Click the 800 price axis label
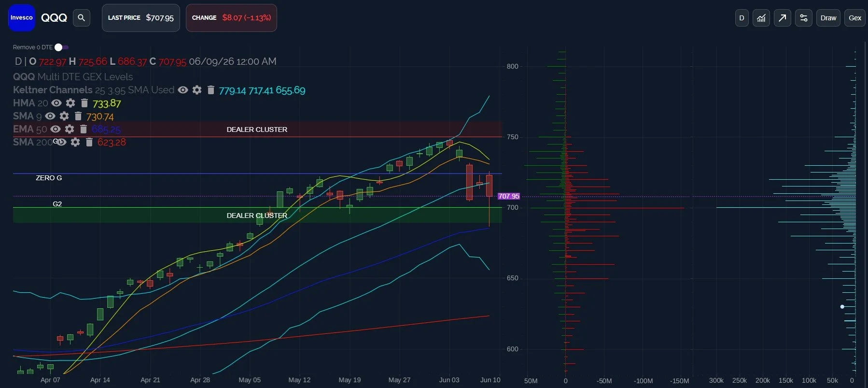Screen dimensions: 868x388 512,66
